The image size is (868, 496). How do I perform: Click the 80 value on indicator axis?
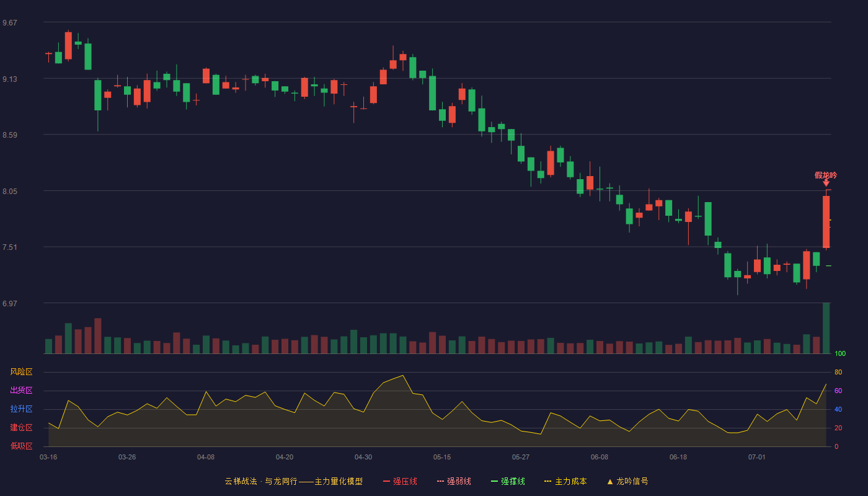point(838,372)
